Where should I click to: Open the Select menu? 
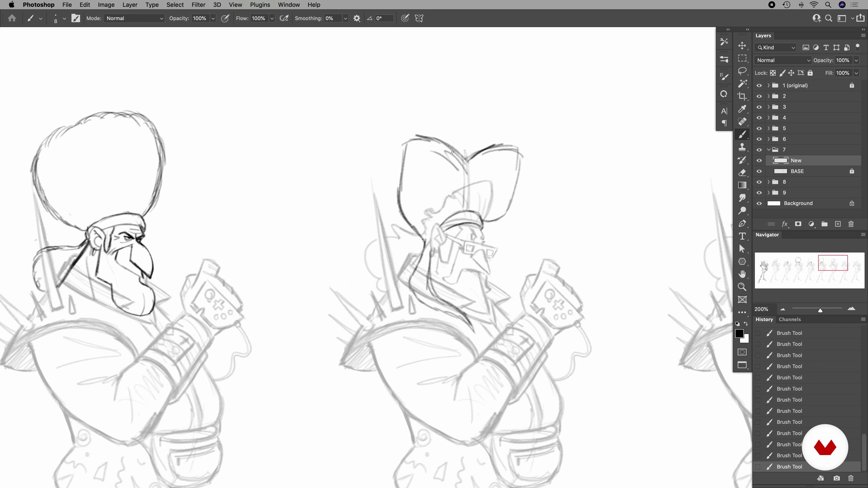pos(175,5)
